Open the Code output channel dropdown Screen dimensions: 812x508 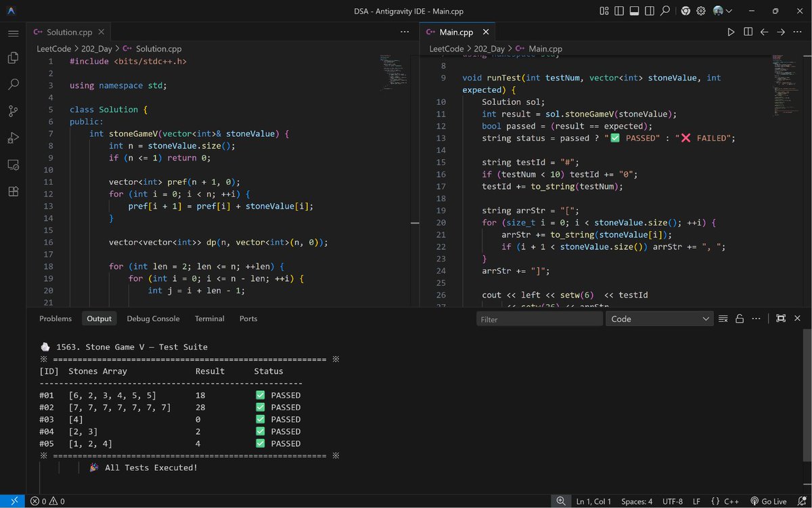click(660, 319)
